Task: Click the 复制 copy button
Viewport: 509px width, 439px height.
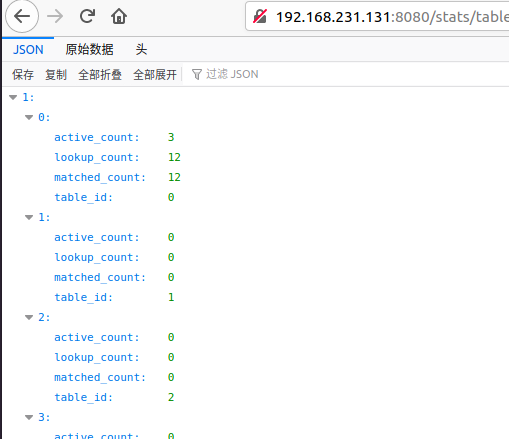Action: (x=56, y=74)
